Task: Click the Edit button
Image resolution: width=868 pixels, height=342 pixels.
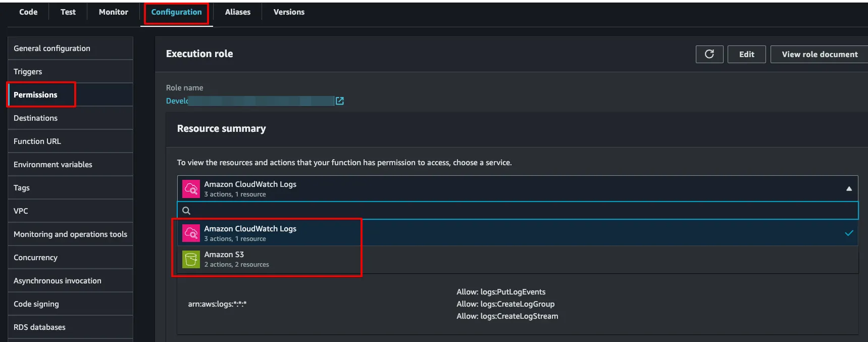Action: click(x=746, y=54)
